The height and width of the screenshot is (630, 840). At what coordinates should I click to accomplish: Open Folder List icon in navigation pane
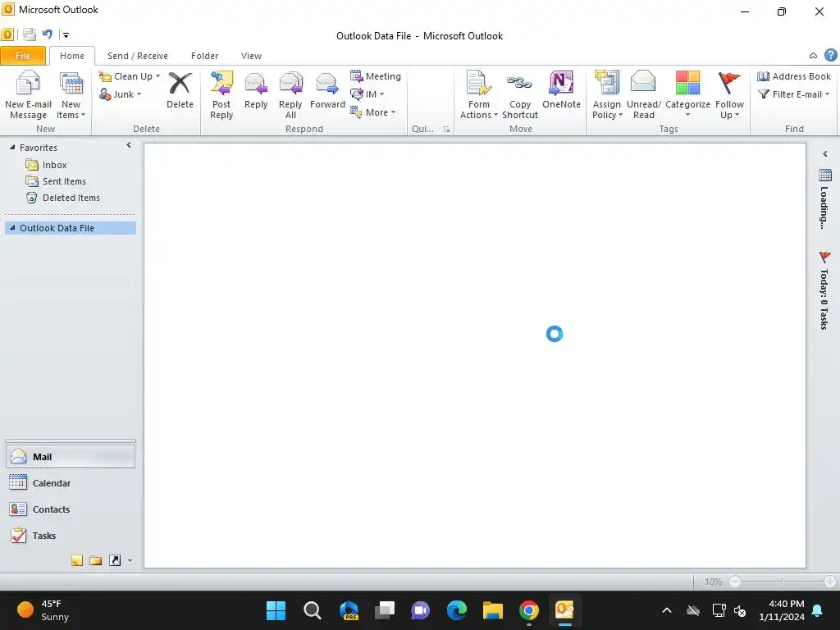pos(96,560)
